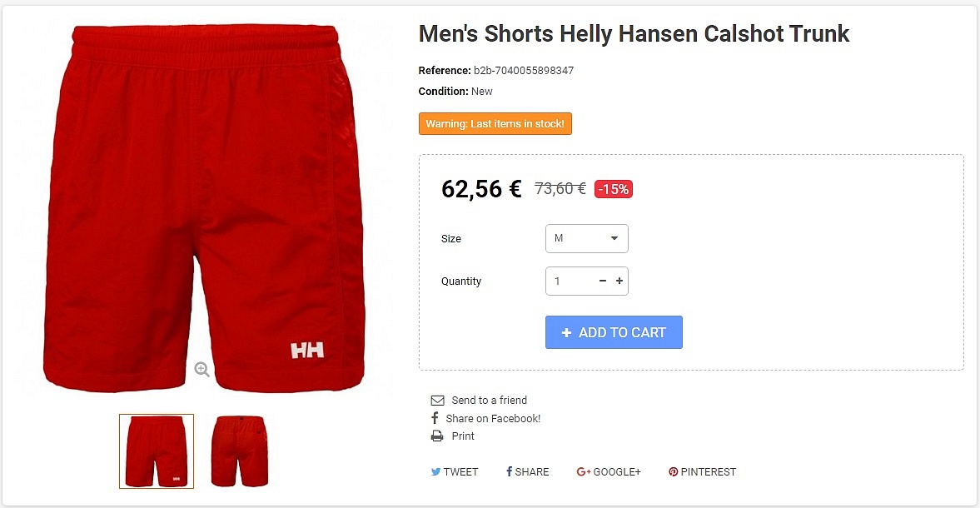Click the main red shorts product image

click(x=204, y=208)
